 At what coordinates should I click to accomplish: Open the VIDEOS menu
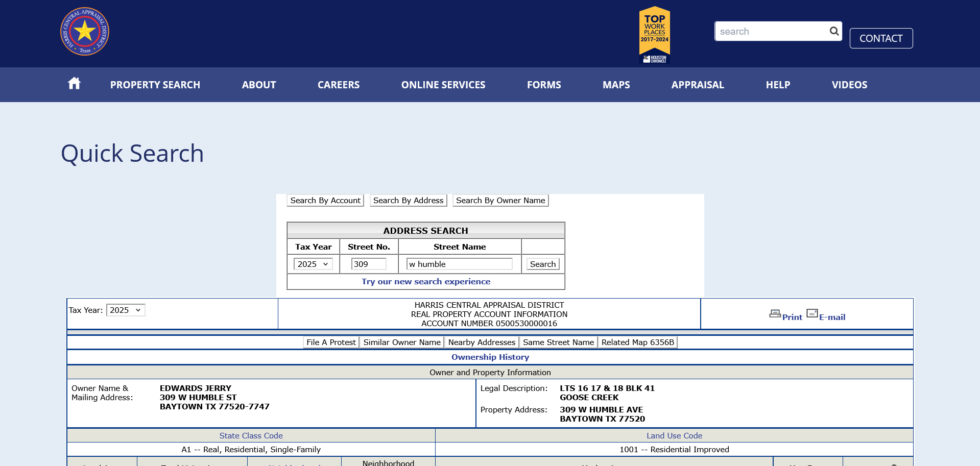click(x=849, y=85)
